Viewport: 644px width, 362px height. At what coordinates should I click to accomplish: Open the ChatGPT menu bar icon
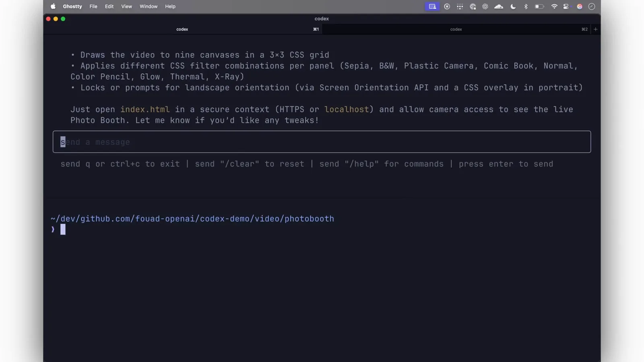point(485,6)
